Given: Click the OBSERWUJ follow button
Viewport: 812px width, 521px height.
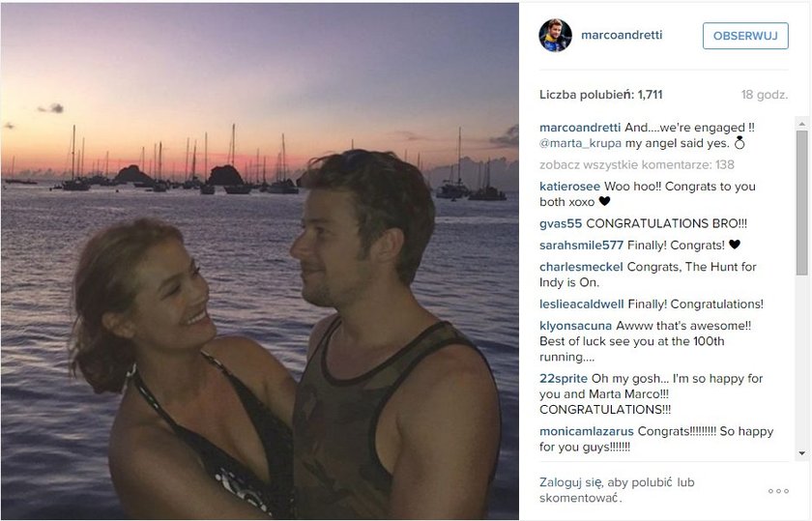Looking at the screenshot, I should click(x=745, y=36).
